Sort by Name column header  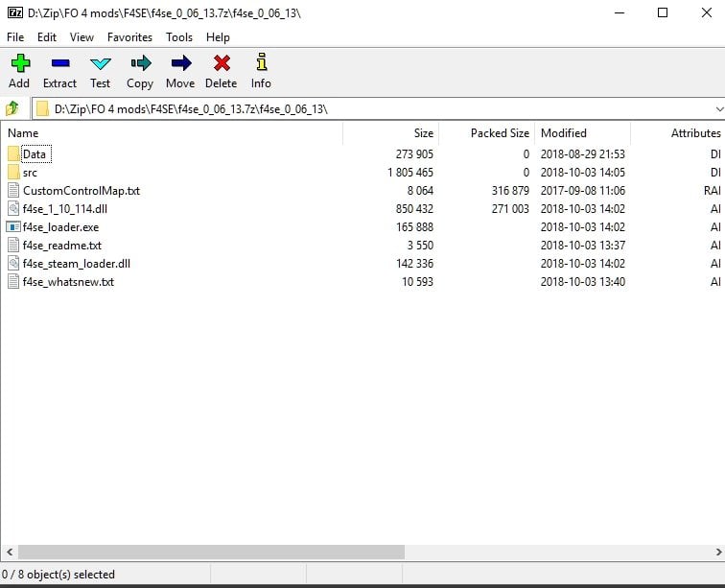tap(172, 133)
